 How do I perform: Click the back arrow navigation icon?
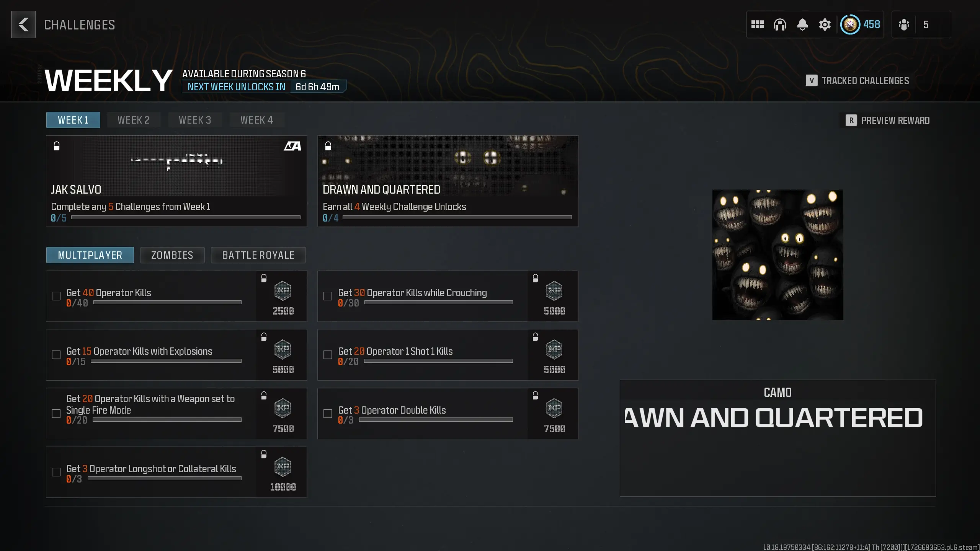tap(24, 25)
